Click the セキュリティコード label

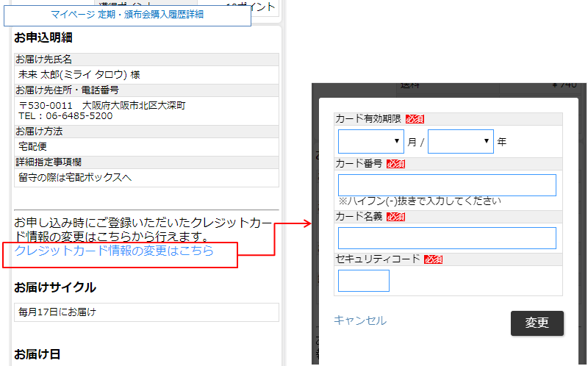377,259
